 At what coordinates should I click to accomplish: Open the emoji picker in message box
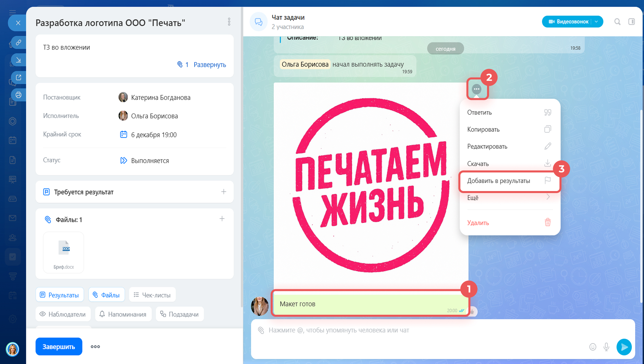tap(593, 347)
